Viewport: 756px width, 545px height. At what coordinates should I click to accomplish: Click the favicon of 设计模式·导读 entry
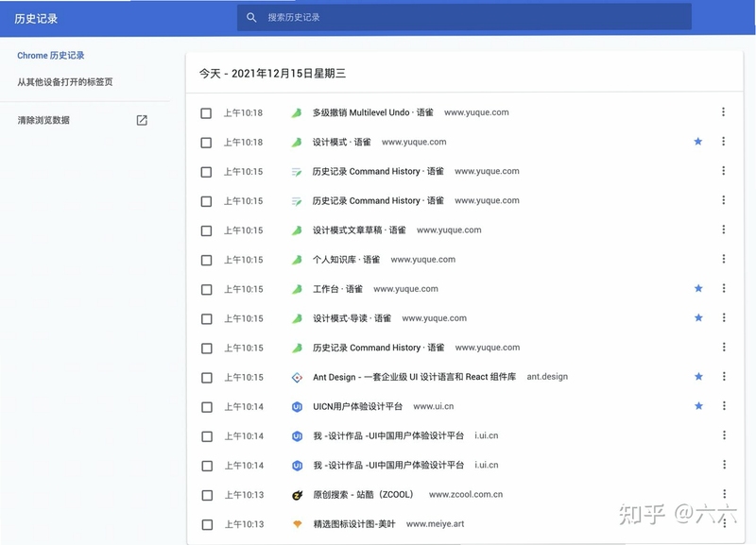click(297, 318)
